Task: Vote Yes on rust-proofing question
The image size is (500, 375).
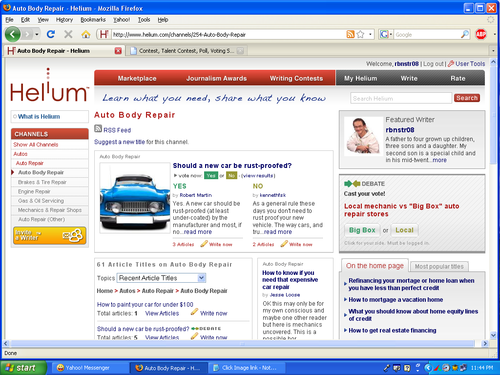Action: tap(211, 176)
